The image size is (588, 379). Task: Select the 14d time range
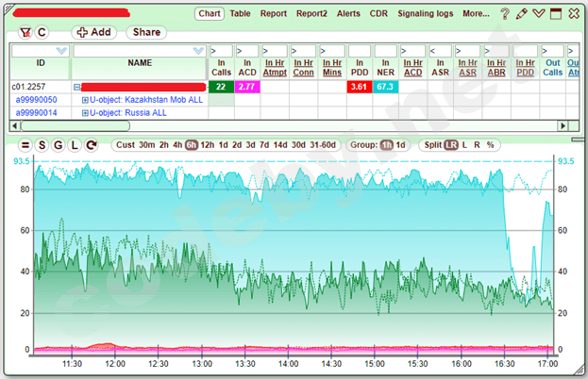280,145
